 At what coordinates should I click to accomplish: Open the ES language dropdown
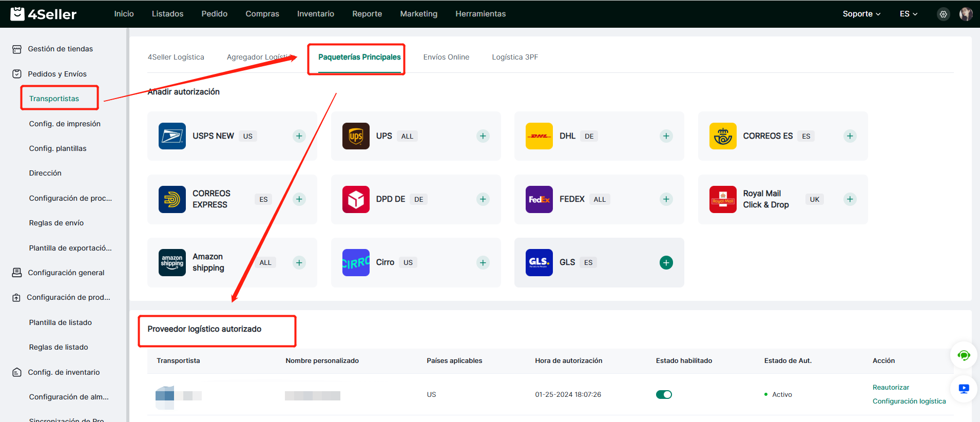point(908,14)
